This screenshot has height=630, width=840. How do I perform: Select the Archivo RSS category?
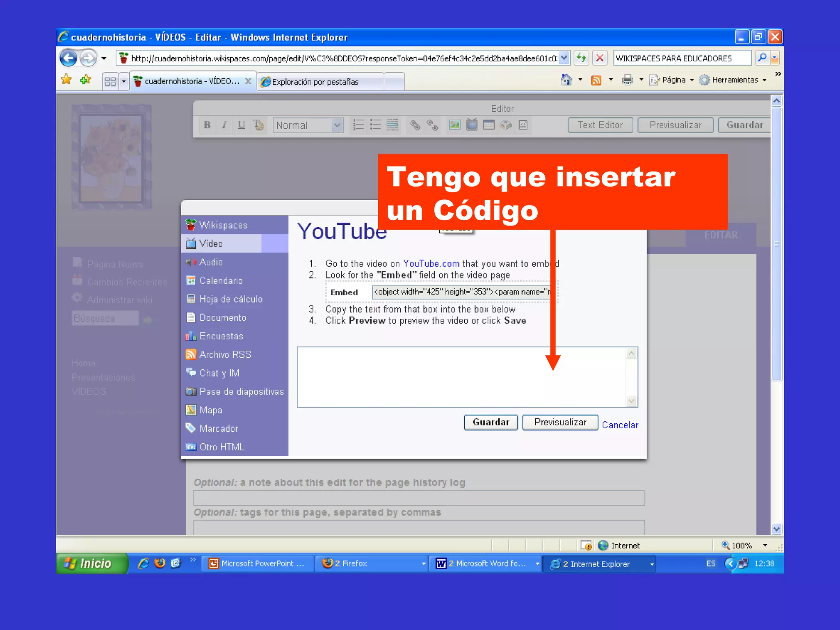point(235,354)
